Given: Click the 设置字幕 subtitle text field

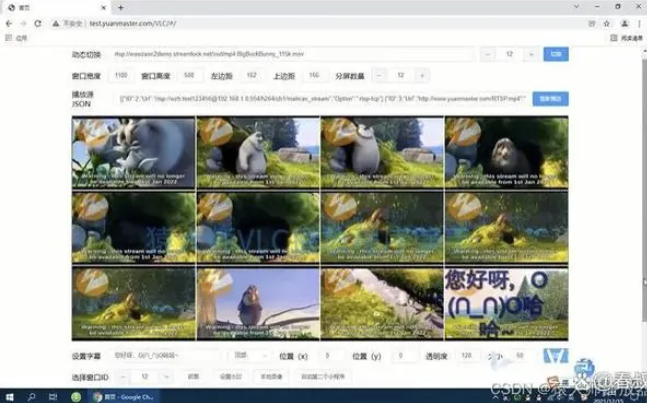Looking at the screenshot, I should 165,356.
